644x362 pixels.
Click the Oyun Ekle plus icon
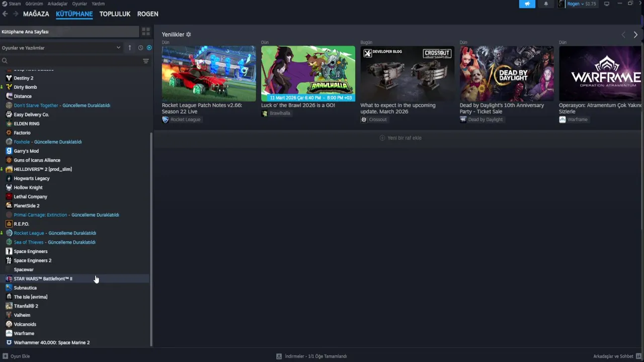(x=5, y=356)
